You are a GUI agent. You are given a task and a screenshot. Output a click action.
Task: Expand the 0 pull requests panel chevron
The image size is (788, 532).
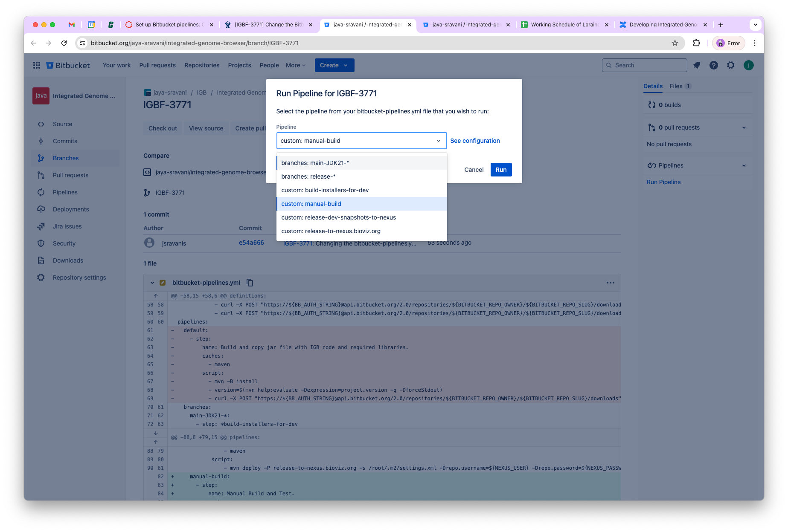click(744, 127)
